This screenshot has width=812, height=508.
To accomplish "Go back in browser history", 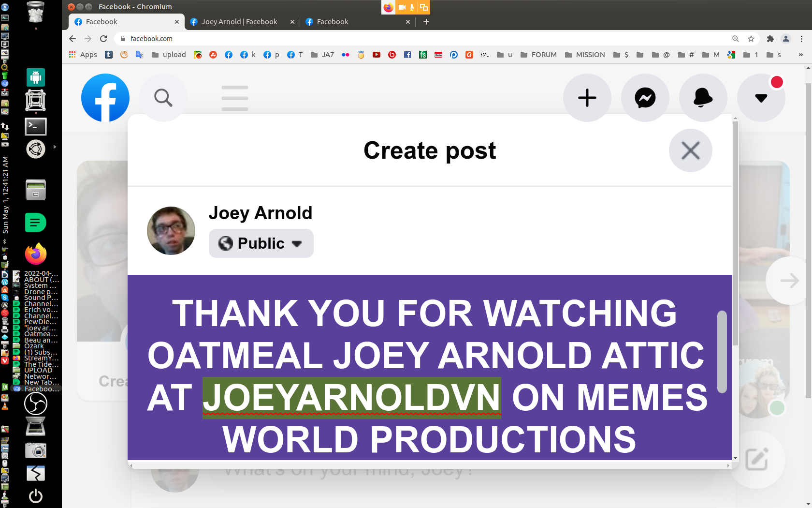I will coord(72,39).
